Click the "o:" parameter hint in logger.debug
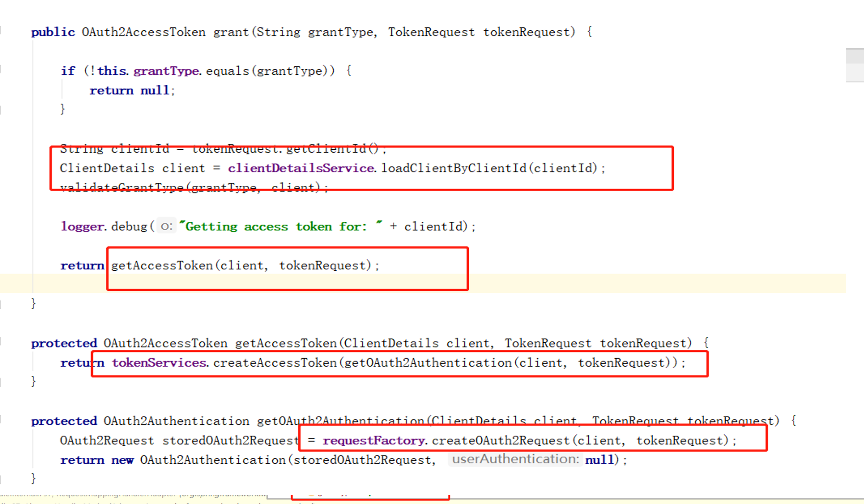Viewport: 864px width, 504px height. pos(167,226)
